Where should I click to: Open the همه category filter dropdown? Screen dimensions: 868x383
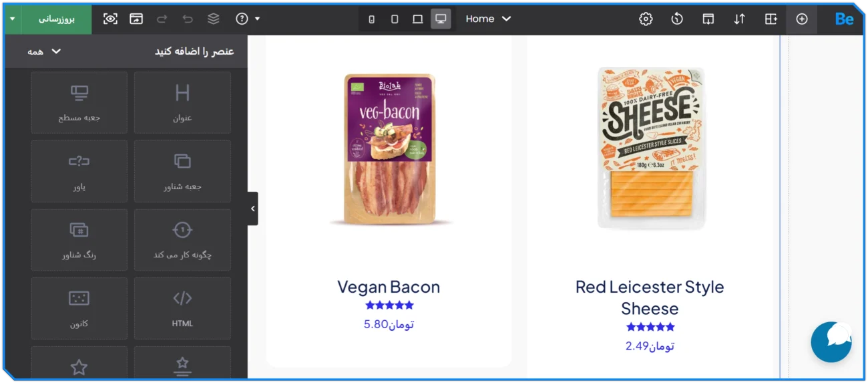point(45,51)
